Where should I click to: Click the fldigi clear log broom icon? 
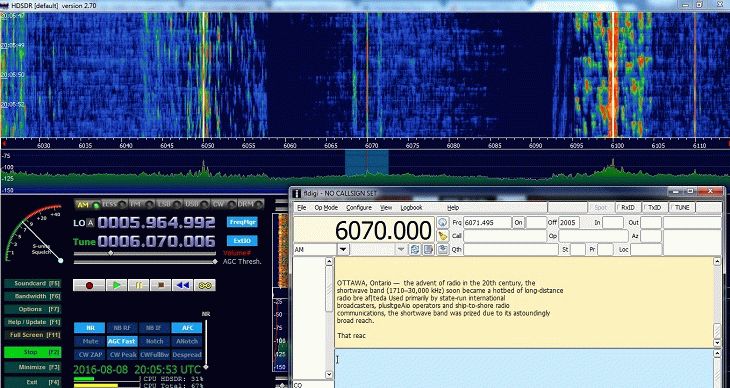tap(442, 236)
